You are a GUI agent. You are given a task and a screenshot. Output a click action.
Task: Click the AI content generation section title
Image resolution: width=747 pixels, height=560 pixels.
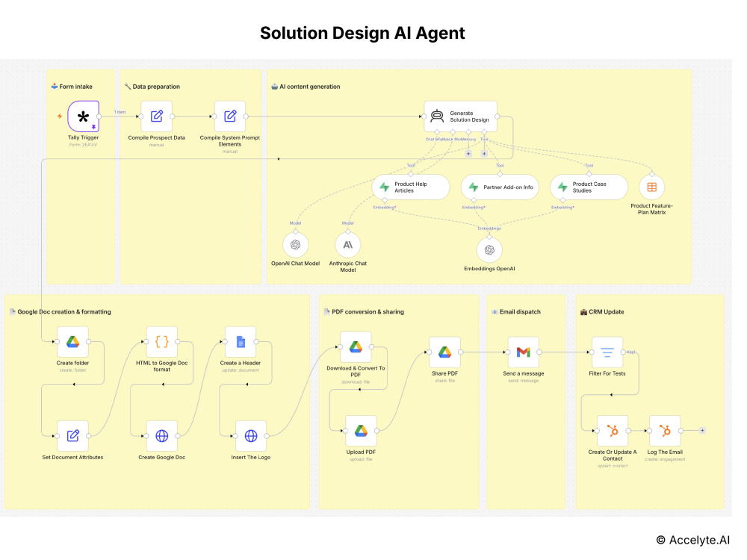click(310, 87)
